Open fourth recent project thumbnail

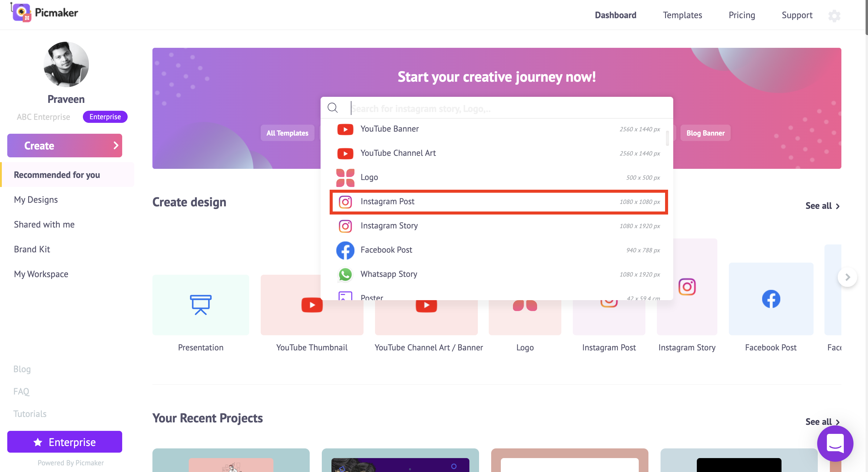(x=739, y=460)
